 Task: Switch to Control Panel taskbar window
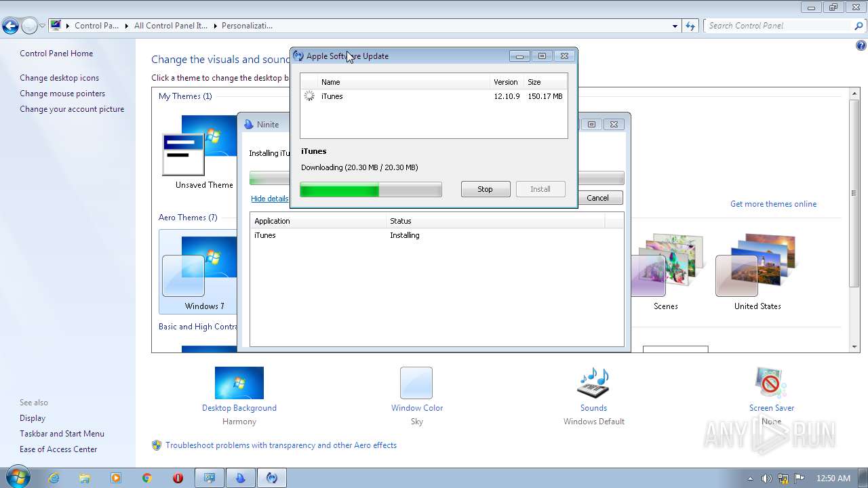coord(210,478)
